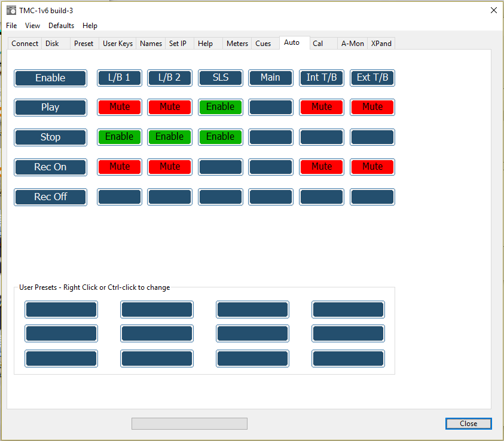The image size is (504, 441).
Task: Click the L/B 1 column button
Action: (119, 78)
